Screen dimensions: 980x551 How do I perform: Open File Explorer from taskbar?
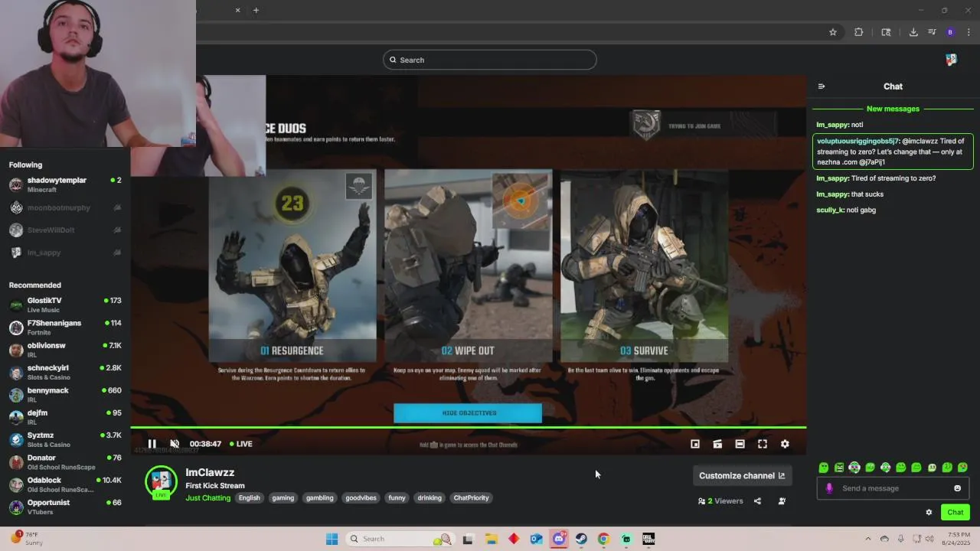click(x=491, y=539)
